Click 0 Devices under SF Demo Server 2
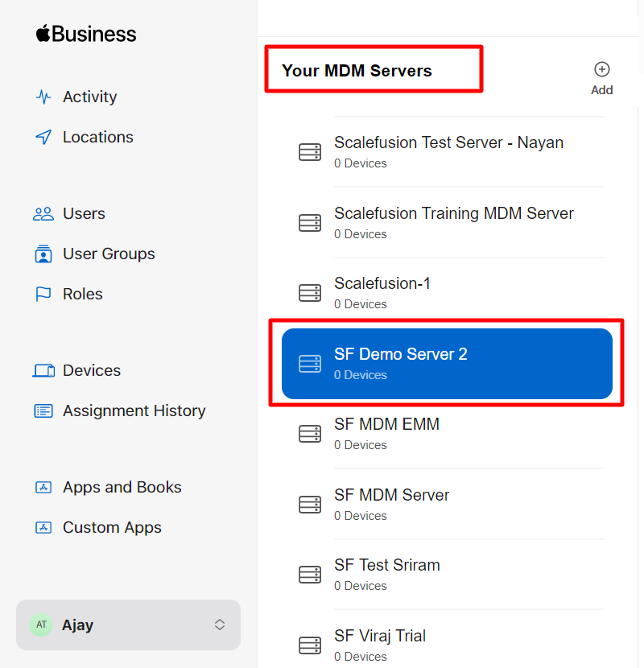This screenshot has width=644, height=668. 361,375
